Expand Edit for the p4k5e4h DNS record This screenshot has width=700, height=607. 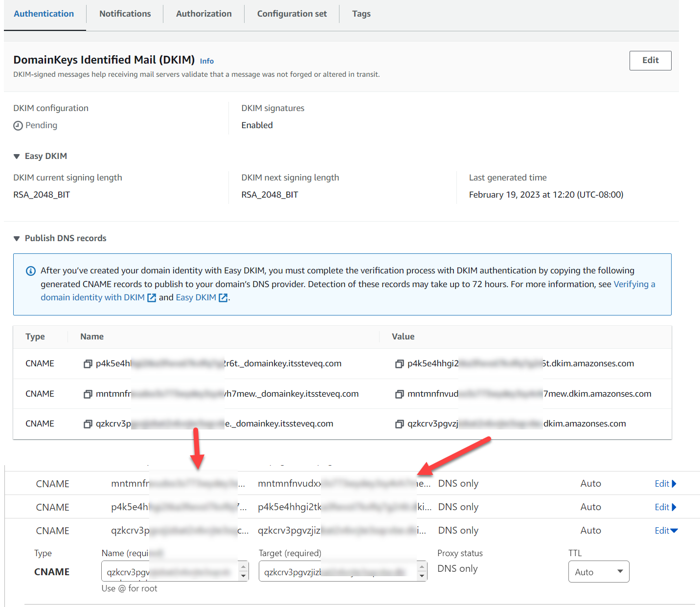point(665,507)
